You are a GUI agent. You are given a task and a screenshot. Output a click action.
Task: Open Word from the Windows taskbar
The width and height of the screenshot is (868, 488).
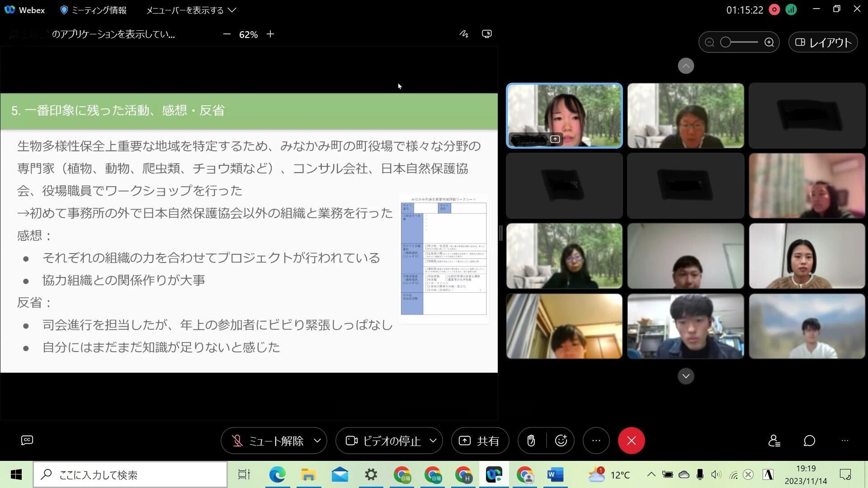tap(555, 475)
